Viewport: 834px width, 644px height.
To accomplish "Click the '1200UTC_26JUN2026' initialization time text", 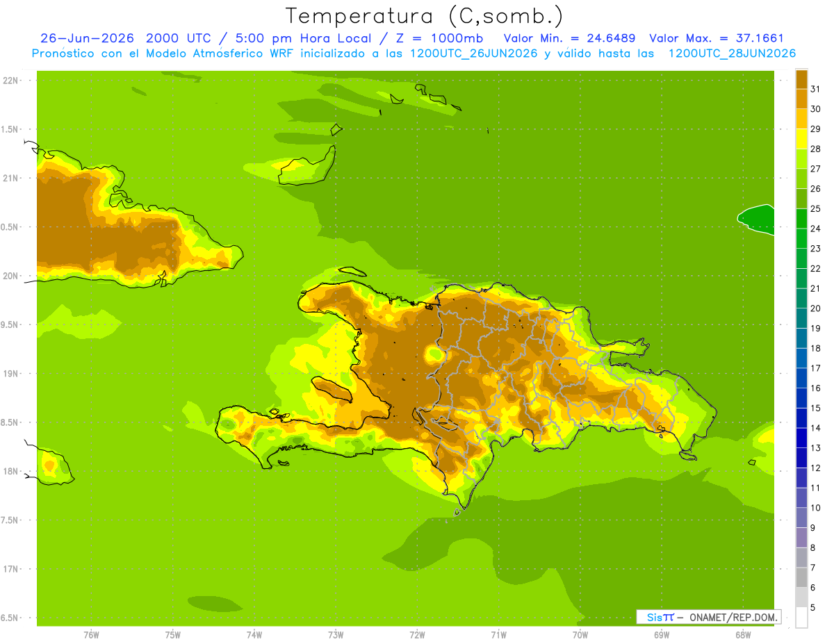I will point(473,53).
